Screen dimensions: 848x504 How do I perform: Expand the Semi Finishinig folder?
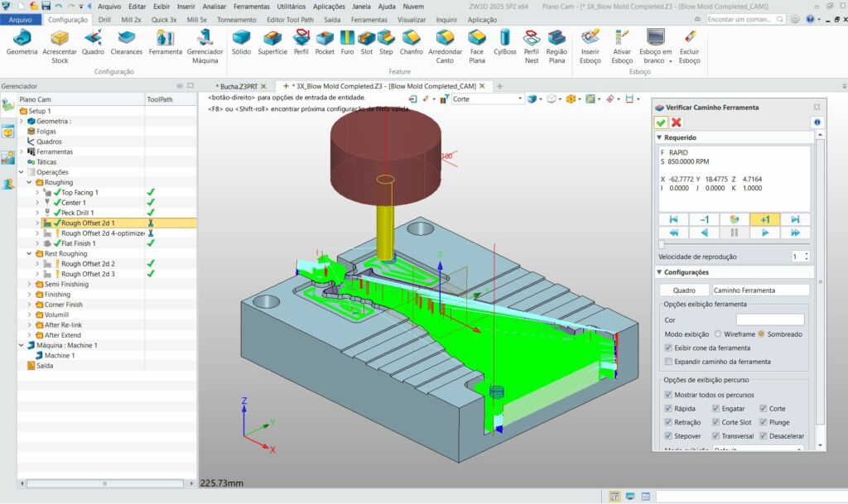coord(29,284)
